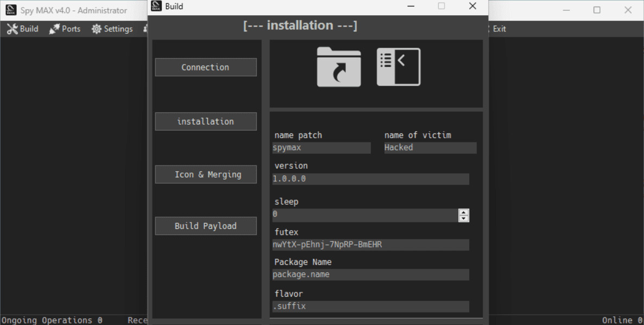Click the version field showing 1.0.0.0

coord(370,179)
